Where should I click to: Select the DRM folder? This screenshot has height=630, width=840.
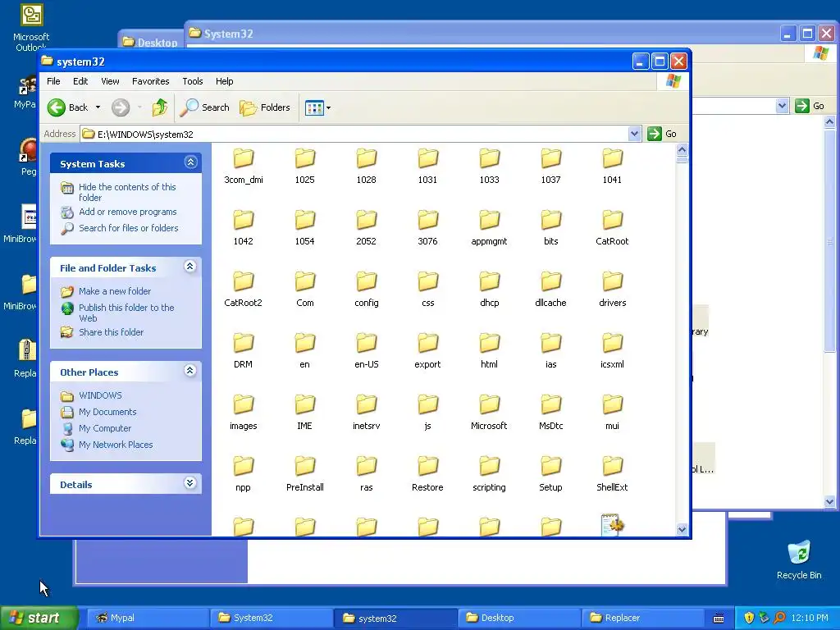[x=243, y=351]
